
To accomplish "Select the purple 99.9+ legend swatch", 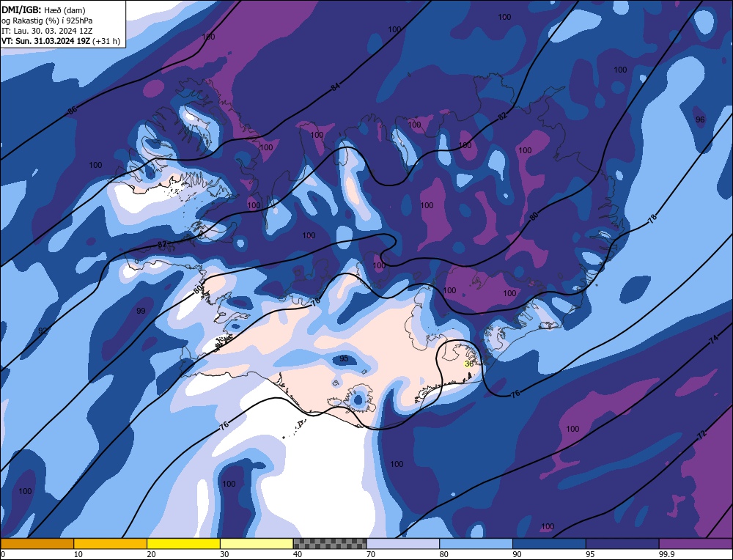I will 696,543.
